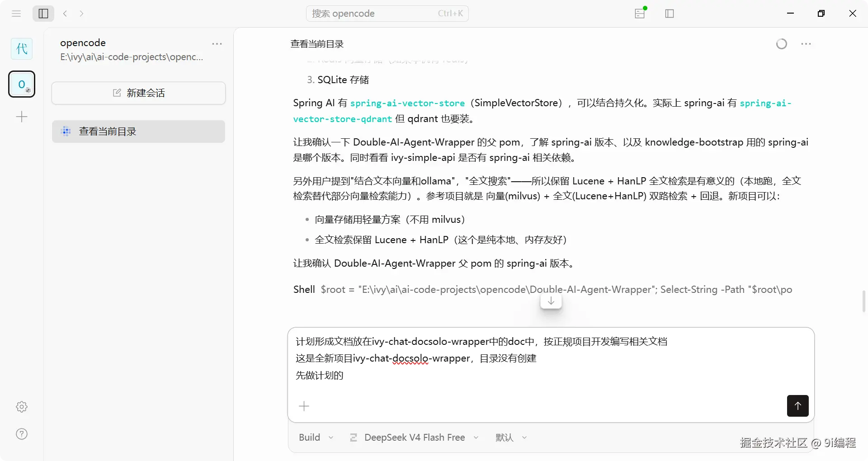Close the opencode window
The width and height of the screenshot is (868, 461).
[x=853, y=14]
